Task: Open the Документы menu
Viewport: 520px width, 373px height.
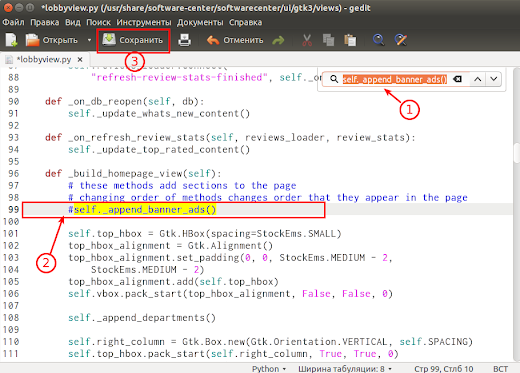Action: pyautogui.click(x=200, y=22)
